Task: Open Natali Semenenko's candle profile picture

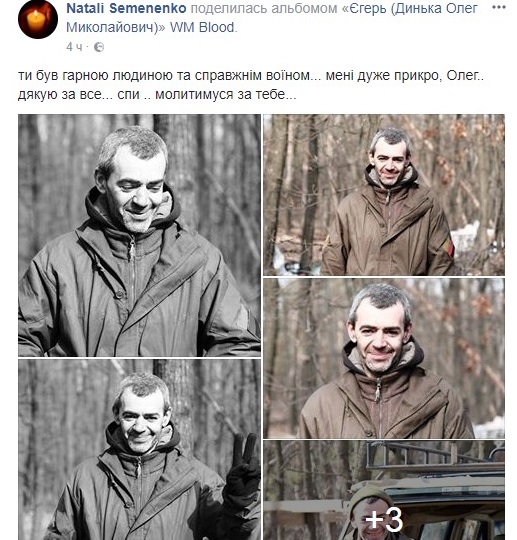Action: [38, 20]
